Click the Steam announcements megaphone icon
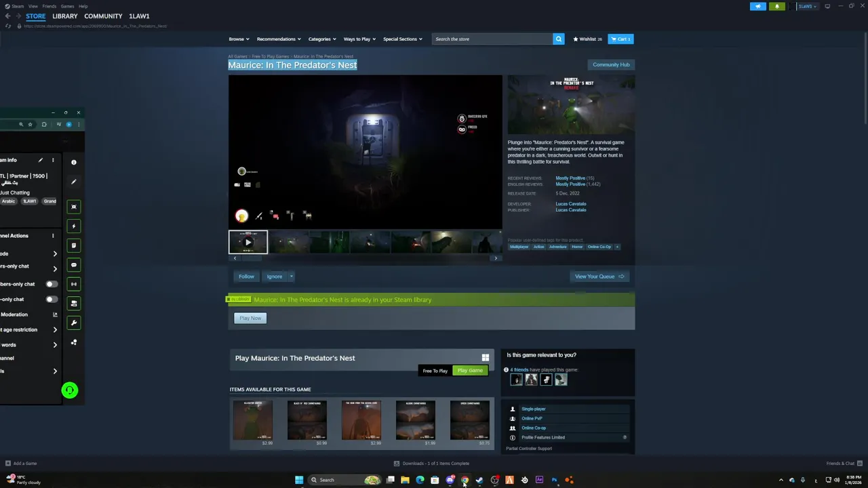Screen dimensions: 868x488 pos(758,6)
